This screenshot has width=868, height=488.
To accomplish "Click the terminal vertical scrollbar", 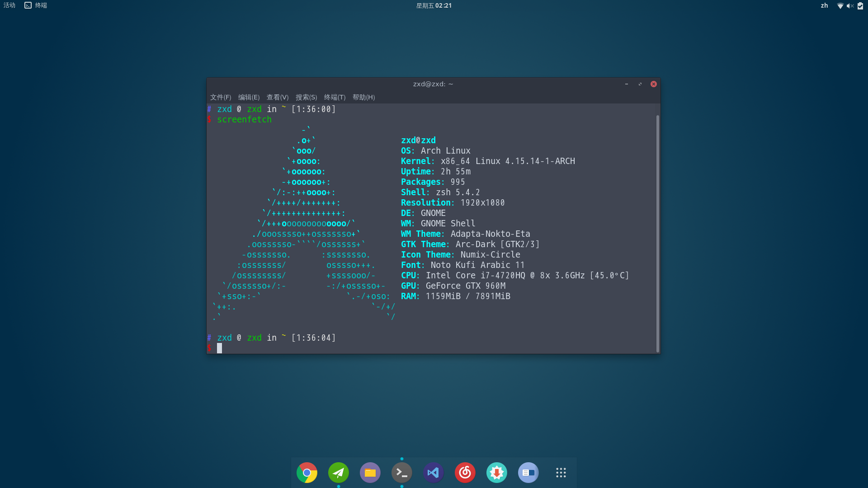I will (x=658, y=234).
